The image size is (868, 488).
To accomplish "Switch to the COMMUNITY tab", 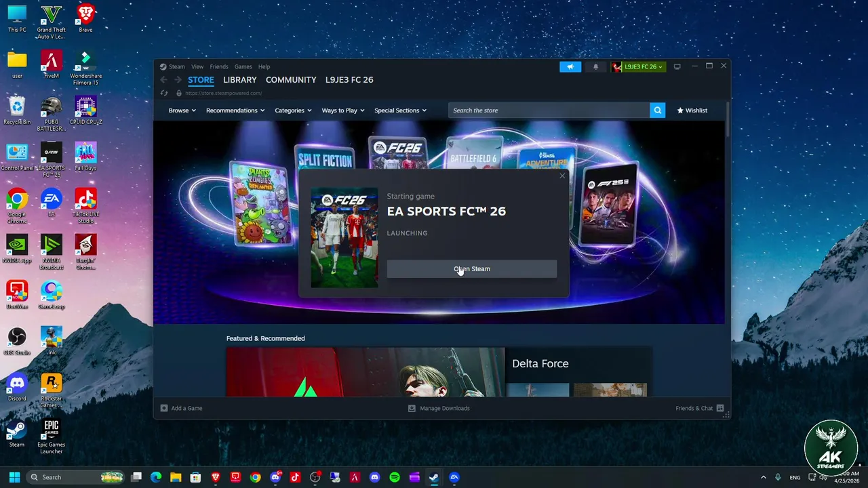I will coord(291,80).
